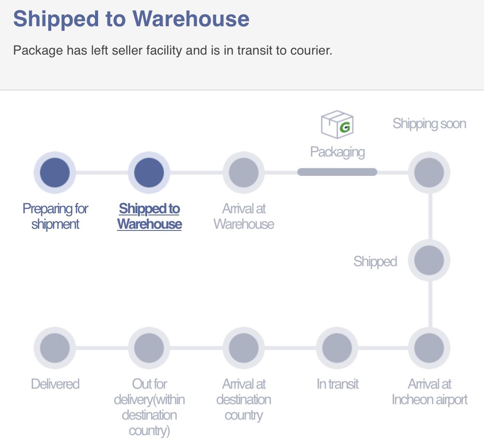Click the Shipping soon label

click(429, 124)
